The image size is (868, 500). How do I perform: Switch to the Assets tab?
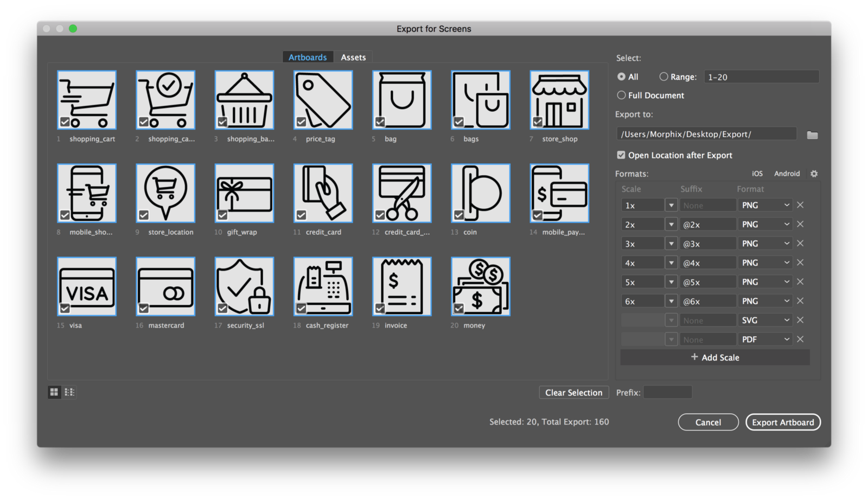pos(353,57)
